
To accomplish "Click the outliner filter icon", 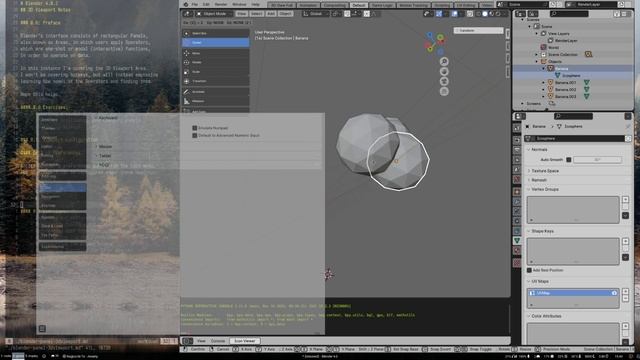I will click(x=618, y=13).
